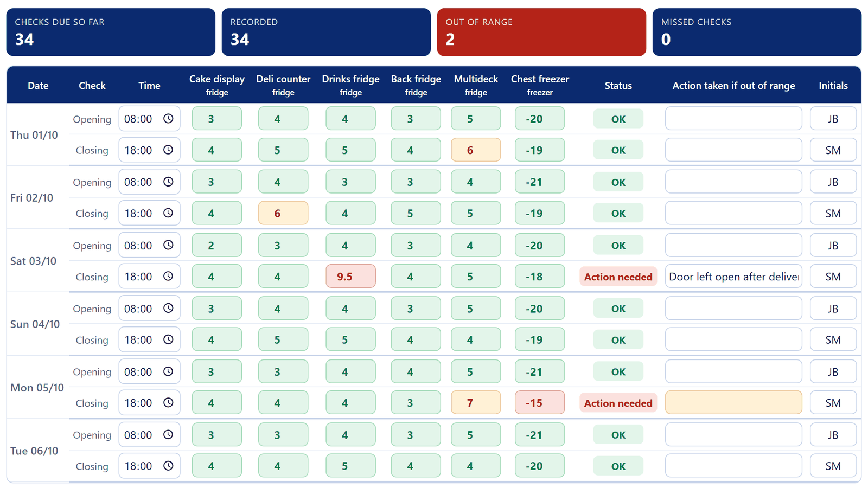The width and height of the screenshot is (868, 488).
Task: Open time picker clock for Tue 06/10 Opening
Action: tap(168, 435)
